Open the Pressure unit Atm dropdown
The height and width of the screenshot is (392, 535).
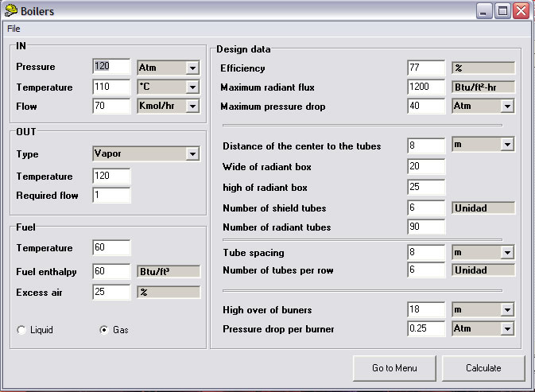click(x=192, y=68)
